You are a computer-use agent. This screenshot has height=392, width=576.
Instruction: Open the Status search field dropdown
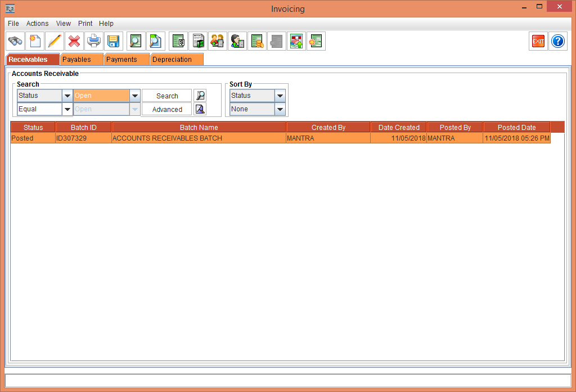(67, 96)
